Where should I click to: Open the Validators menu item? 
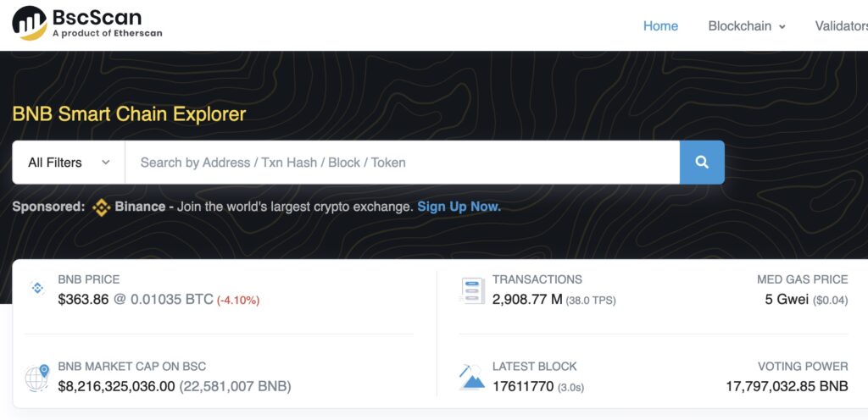pos(842,26)
